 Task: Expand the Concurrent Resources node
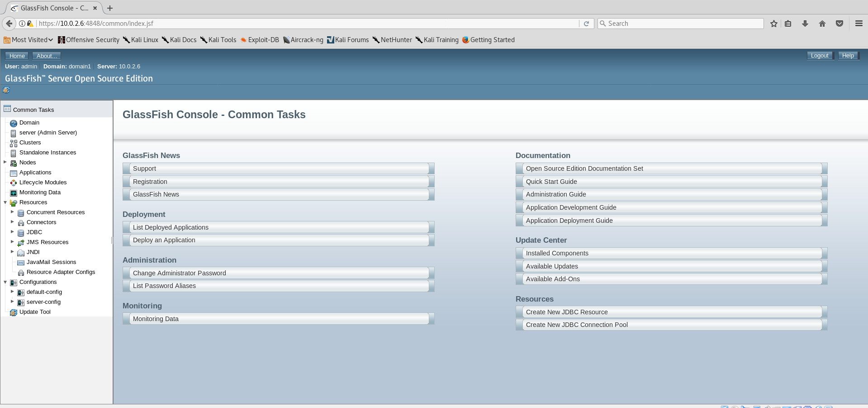pos(12,212)
